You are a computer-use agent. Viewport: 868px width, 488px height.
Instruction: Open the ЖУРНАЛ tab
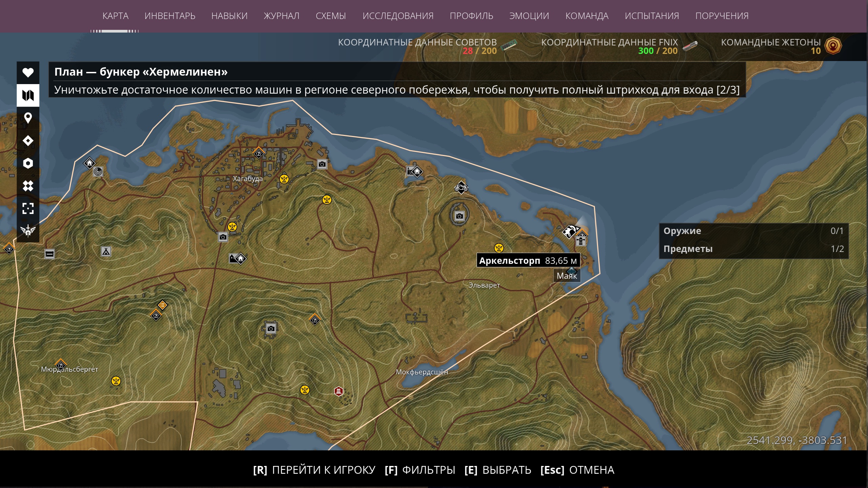pyautogui.click(x=282, y=16)
